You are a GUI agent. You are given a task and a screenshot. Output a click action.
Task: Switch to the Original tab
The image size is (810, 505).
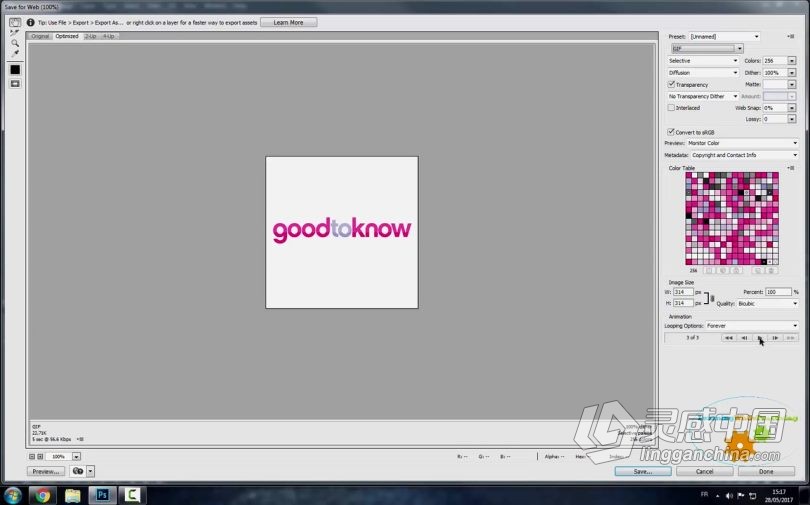coord(40,36)
